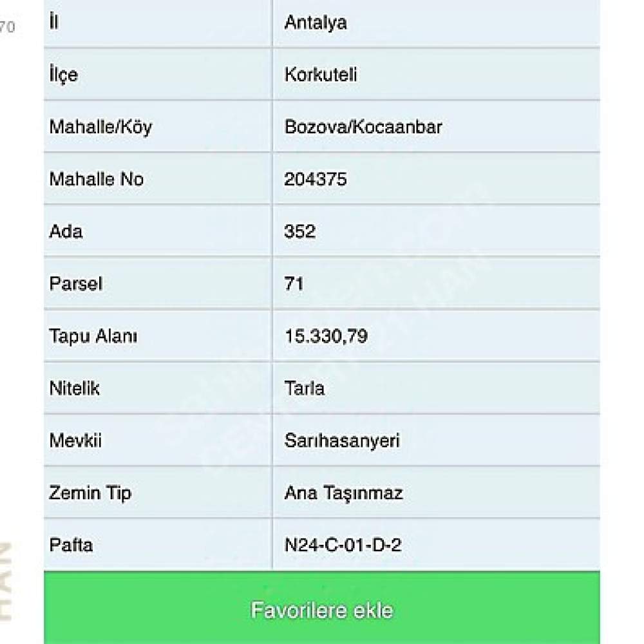Click the İlçe row label

63,75
